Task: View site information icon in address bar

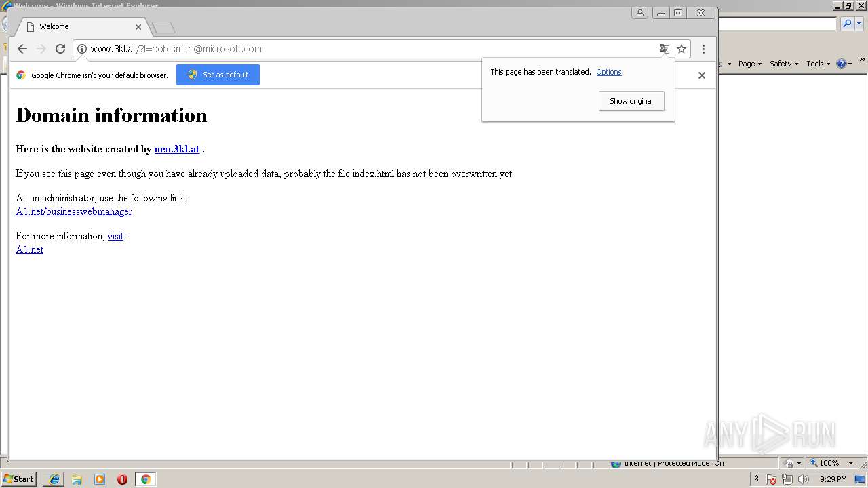Action: [x=82, y=49]
